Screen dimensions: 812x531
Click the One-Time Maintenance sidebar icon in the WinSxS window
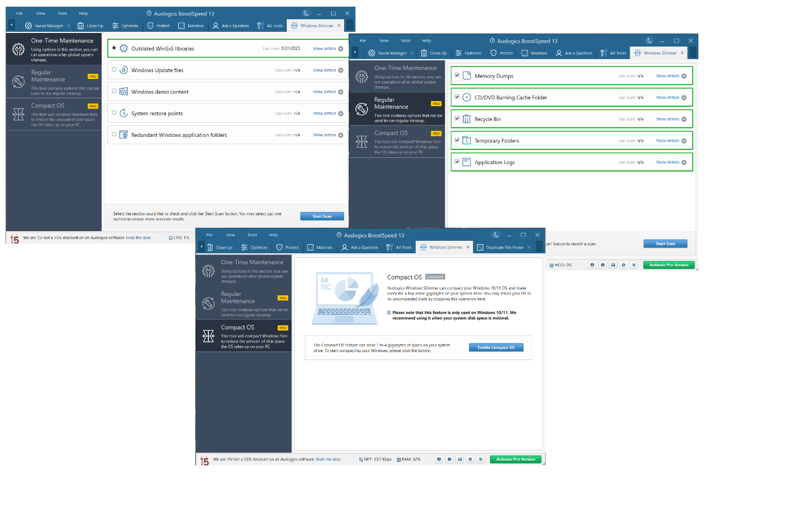[19, 49]
